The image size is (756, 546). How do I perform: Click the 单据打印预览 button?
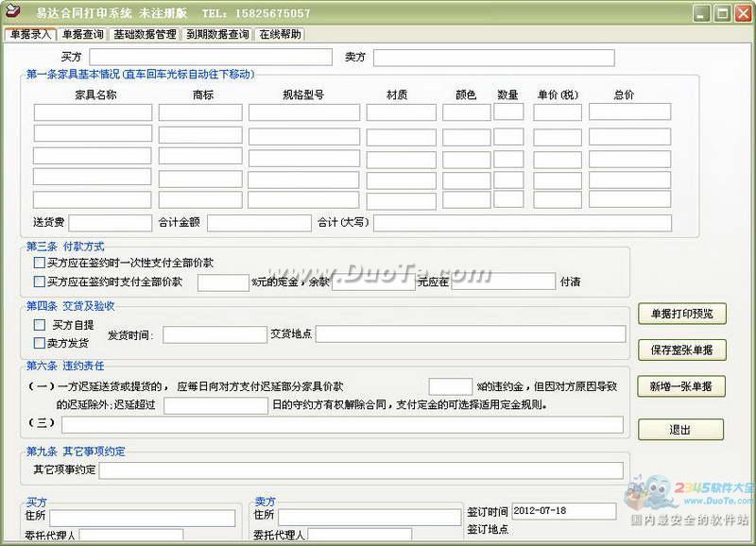coord(681,314)
